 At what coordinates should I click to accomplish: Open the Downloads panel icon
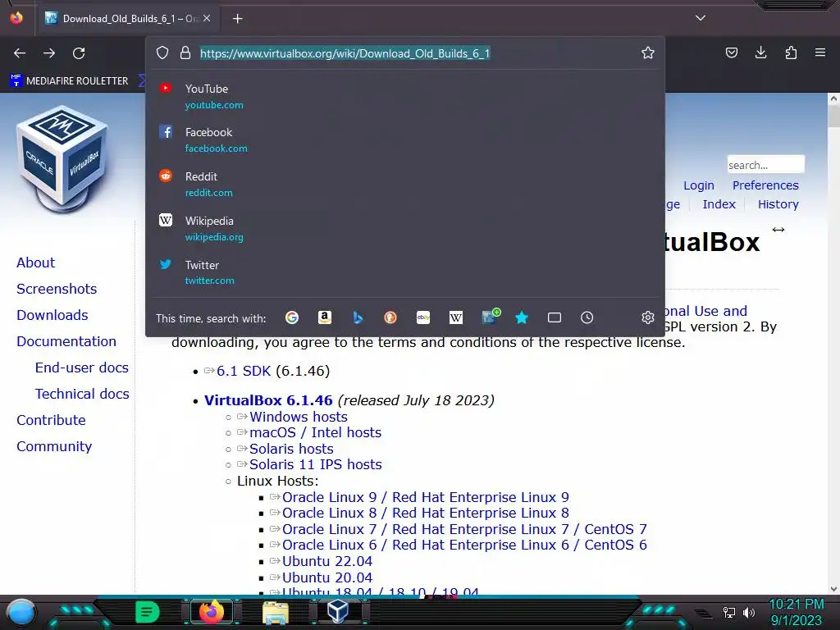click(x=760, y=52)
